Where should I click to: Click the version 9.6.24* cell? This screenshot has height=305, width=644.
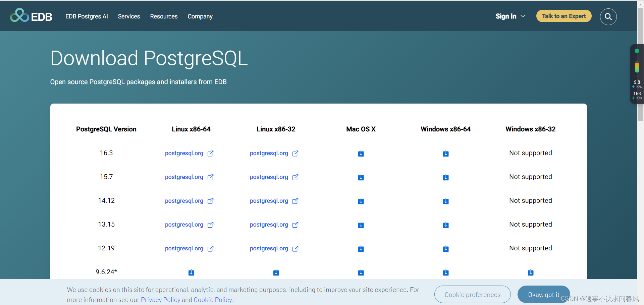click(x=106, y=272)
